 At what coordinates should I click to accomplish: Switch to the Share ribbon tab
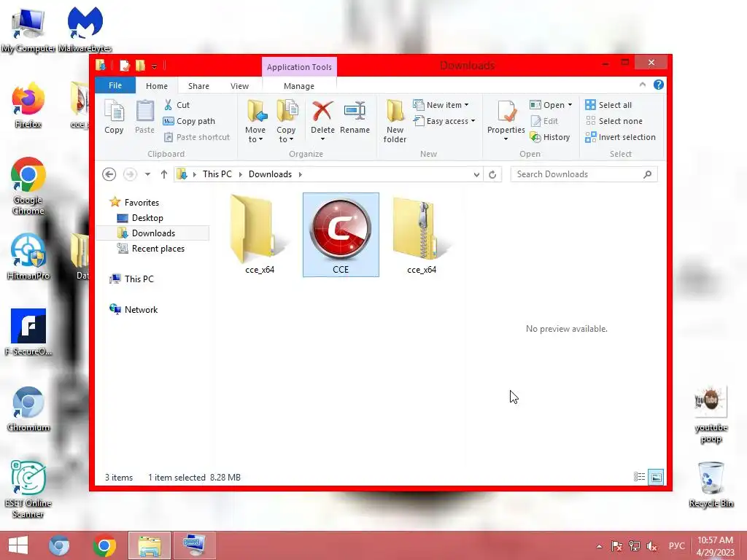(x=198, y=86)
